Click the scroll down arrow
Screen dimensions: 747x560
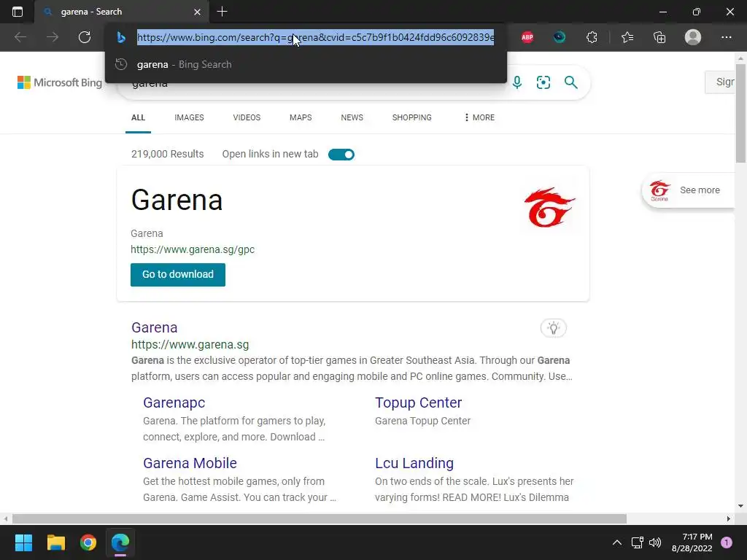(741, 506)
